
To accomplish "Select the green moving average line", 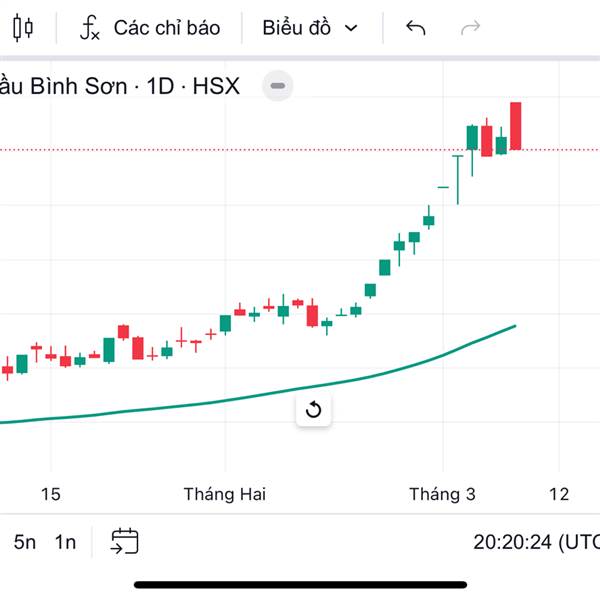I will pyautogui.click(x=200, y=405).
